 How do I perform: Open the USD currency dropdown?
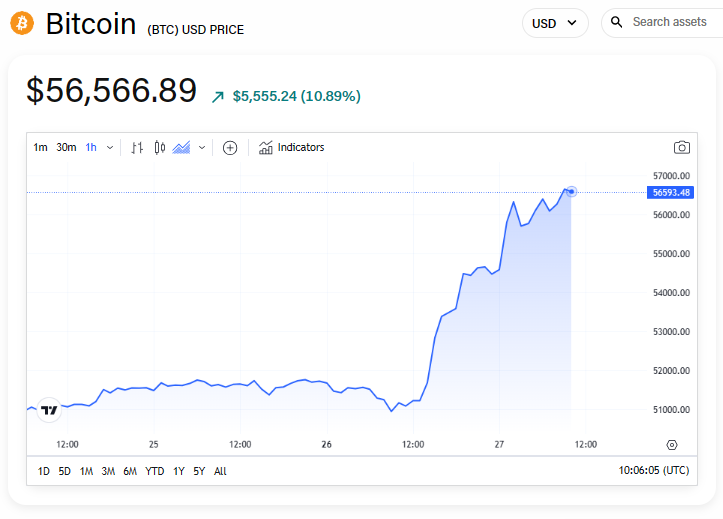[555, 23]
